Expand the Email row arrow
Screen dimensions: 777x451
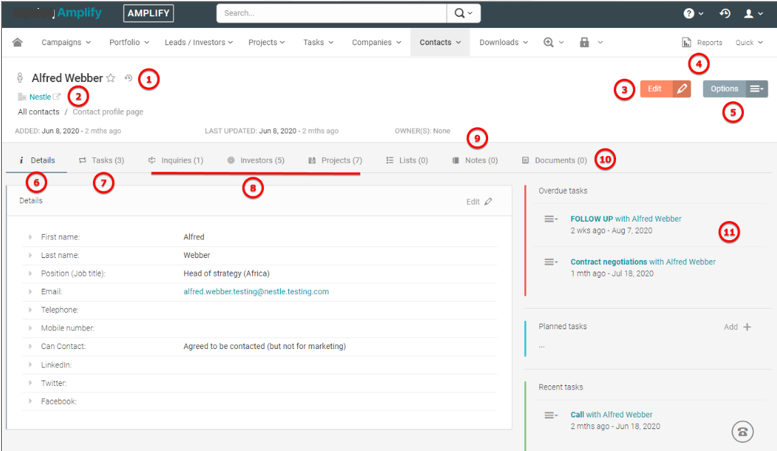(30, 291)
